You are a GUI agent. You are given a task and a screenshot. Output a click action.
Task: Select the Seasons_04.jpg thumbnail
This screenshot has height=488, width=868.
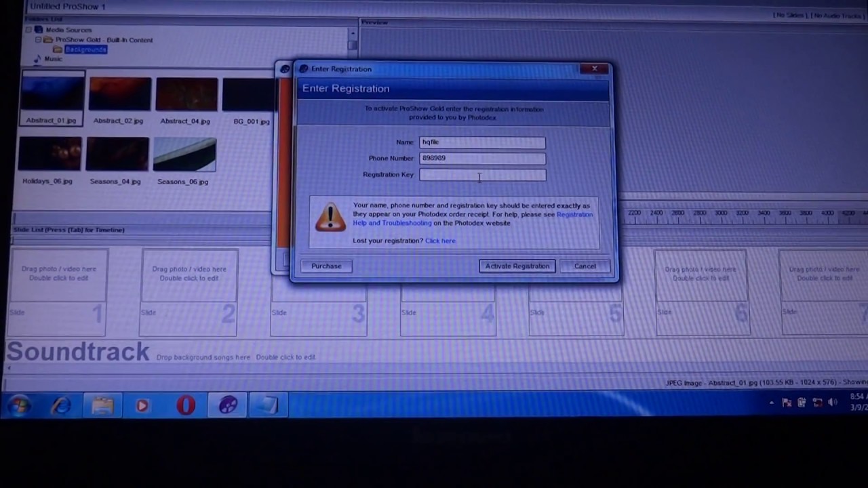[x=116, y=159]
